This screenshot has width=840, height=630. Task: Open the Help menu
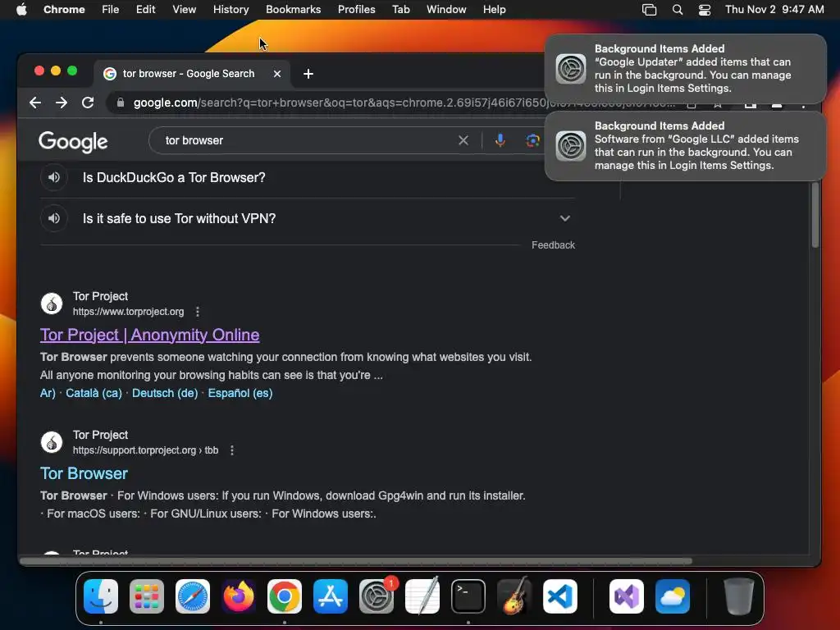(x=494, y=9)
